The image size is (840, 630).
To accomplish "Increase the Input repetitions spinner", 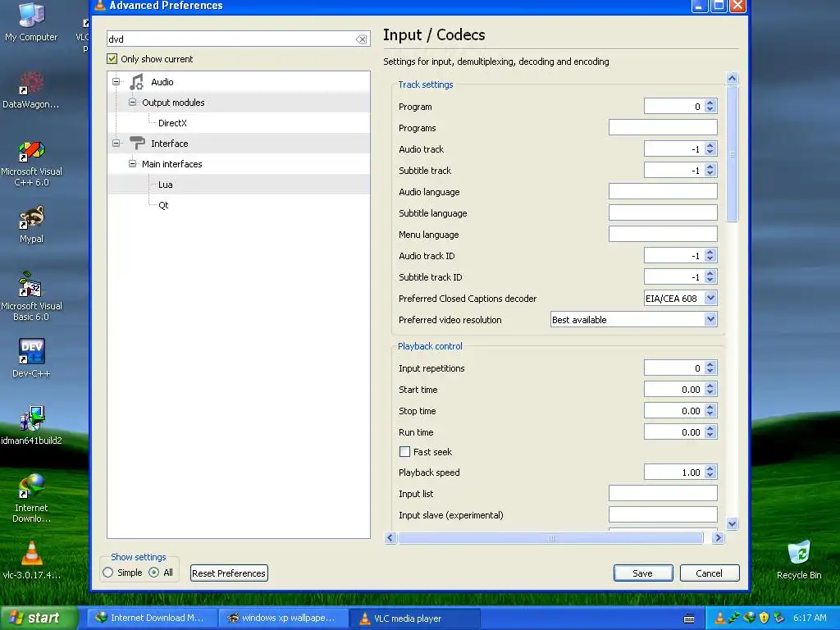I will [710, 365].
